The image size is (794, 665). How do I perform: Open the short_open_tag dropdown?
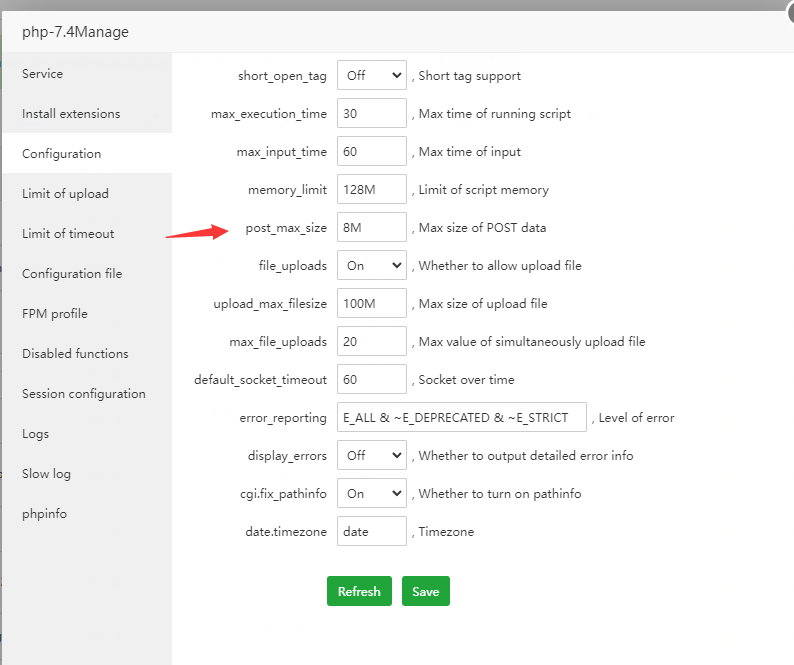click(371, 75)
